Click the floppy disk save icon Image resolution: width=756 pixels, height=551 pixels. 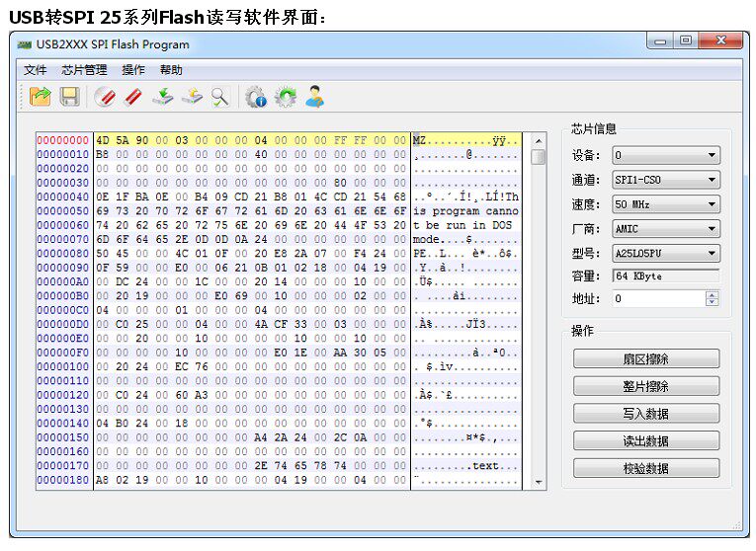pos(70,97)
